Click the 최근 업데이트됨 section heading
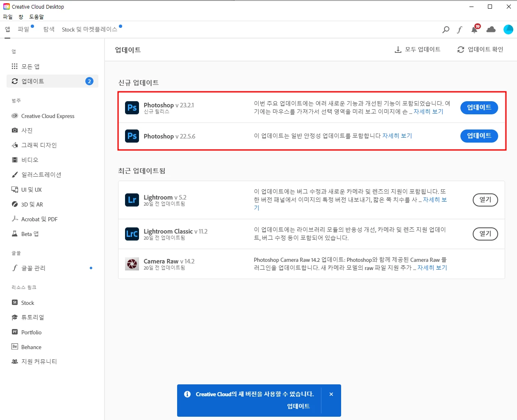The height and width of the screenshot is (420, 517). (142, 171)
